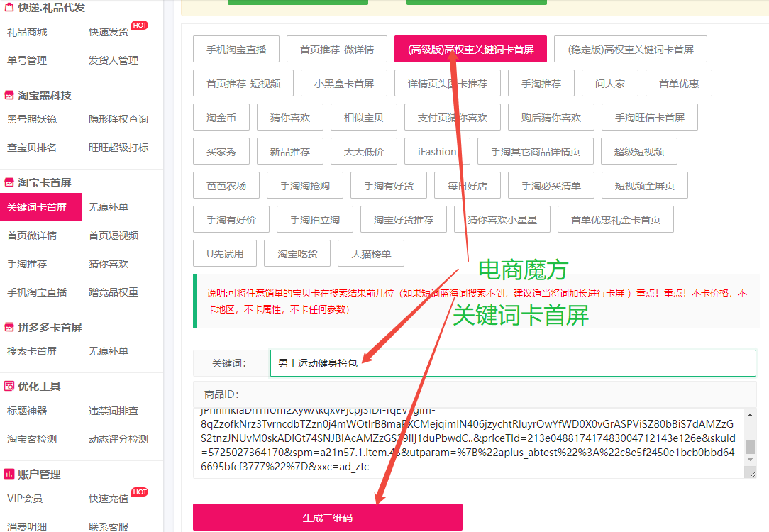769x532 pixels.
Task: Select 手淘旺信卡首屏 option
Action: pyautogui.click(x=650, y=117)
